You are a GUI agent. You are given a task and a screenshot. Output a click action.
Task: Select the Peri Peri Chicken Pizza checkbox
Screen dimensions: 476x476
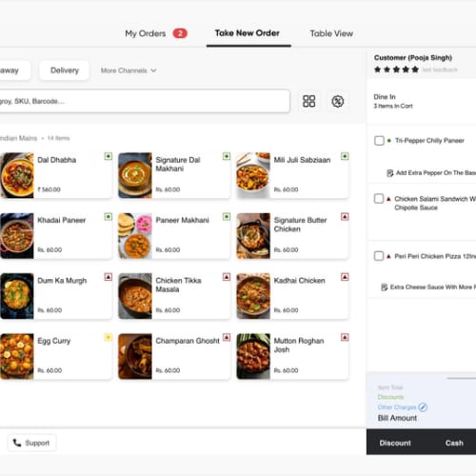(x=379, y=256)
